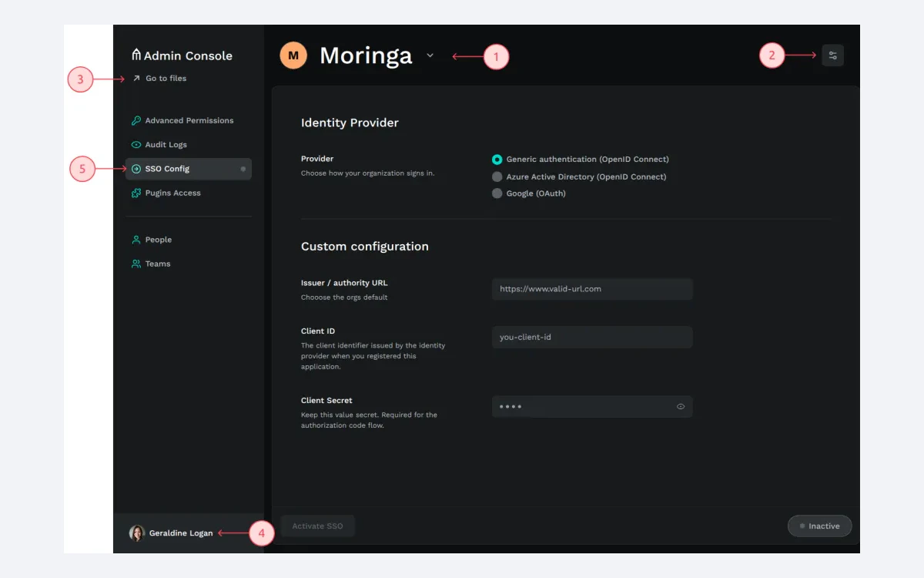Follow the Go to files link
Image resolution: width=924 pixels, height=578 pixels.
click(x=166, y=78)
